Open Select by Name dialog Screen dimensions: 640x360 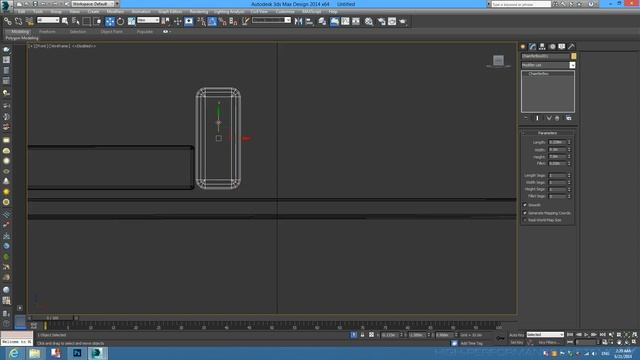[x=76, y=21]
